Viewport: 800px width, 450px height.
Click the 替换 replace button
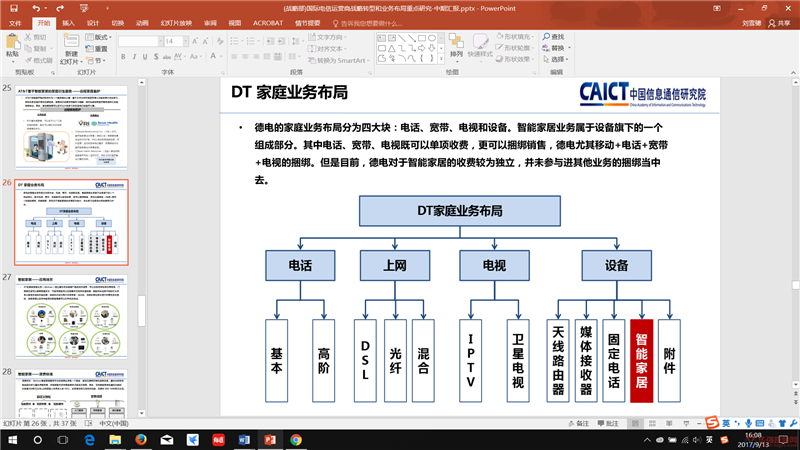[556, 48]
